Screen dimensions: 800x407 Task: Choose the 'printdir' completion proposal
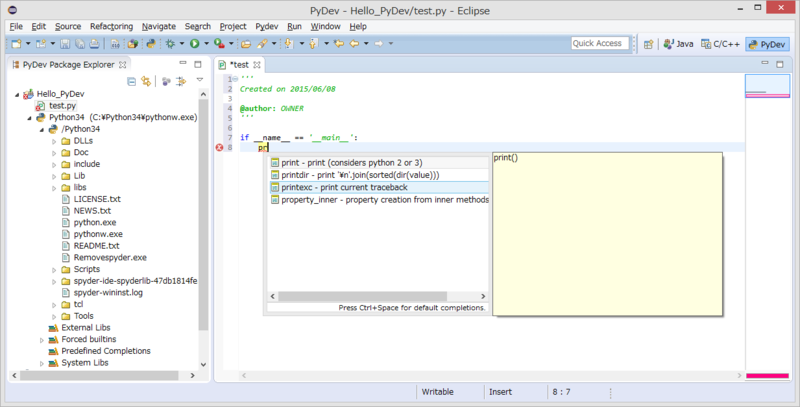378,175
